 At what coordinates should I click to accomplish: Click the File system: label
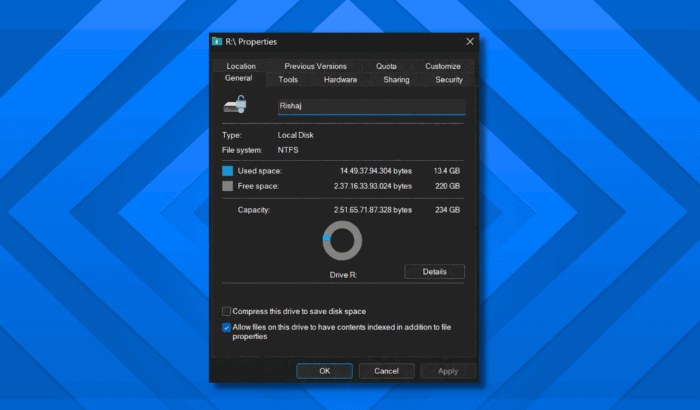click(x=242, y=150)
